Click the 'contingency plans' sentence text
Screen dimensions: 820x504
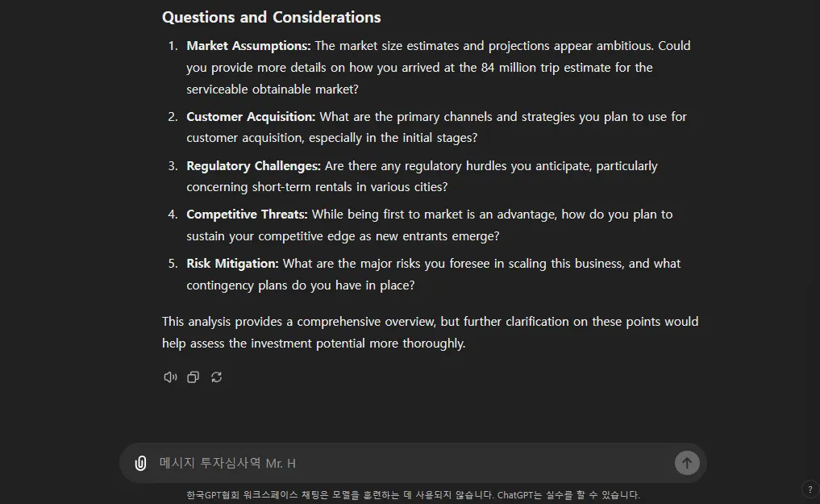[300, 285]
